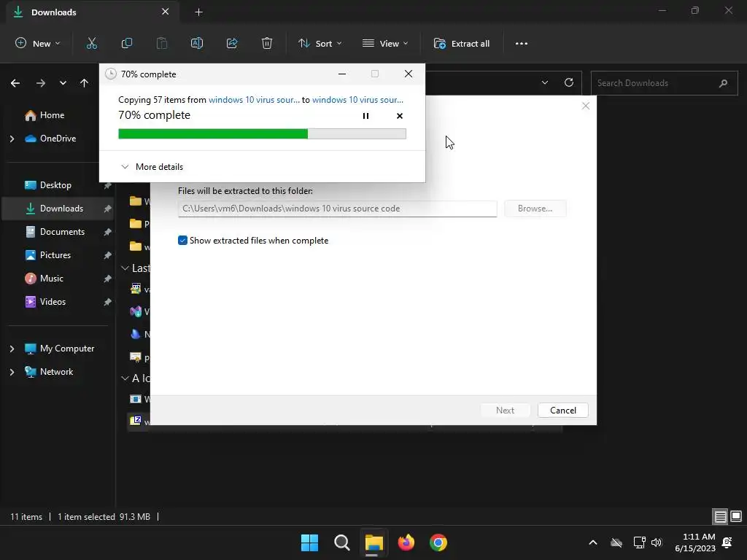The image size is (747, 560).
Task: Minimize the copy progress dialog
Action: 342,74
